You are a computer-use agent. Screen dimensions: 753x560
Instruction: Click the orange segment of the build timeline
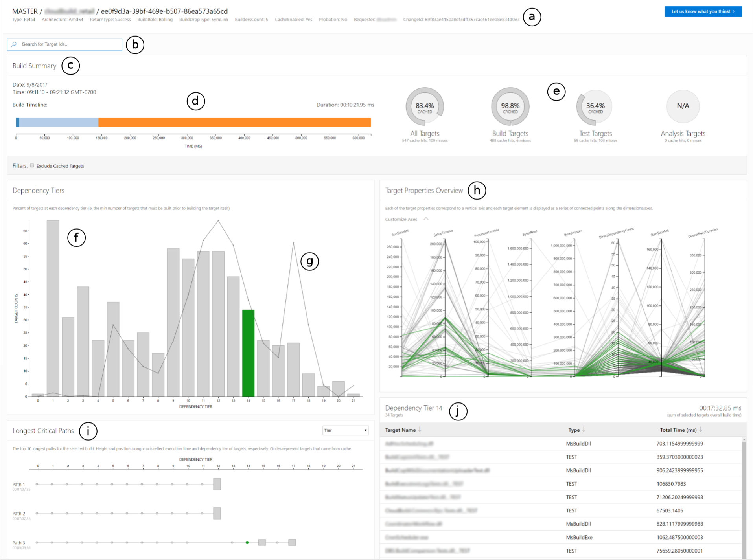(234, 122)
